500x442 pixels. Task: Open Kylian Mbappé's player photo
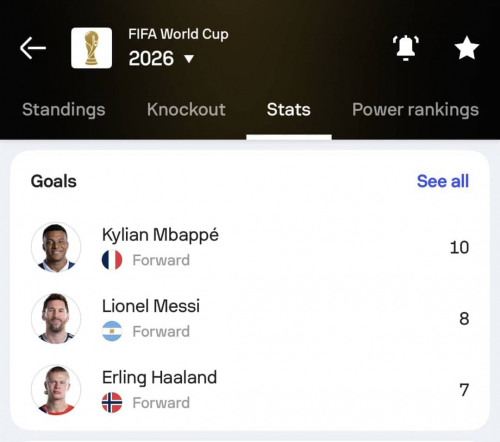(x=56, y=247)
